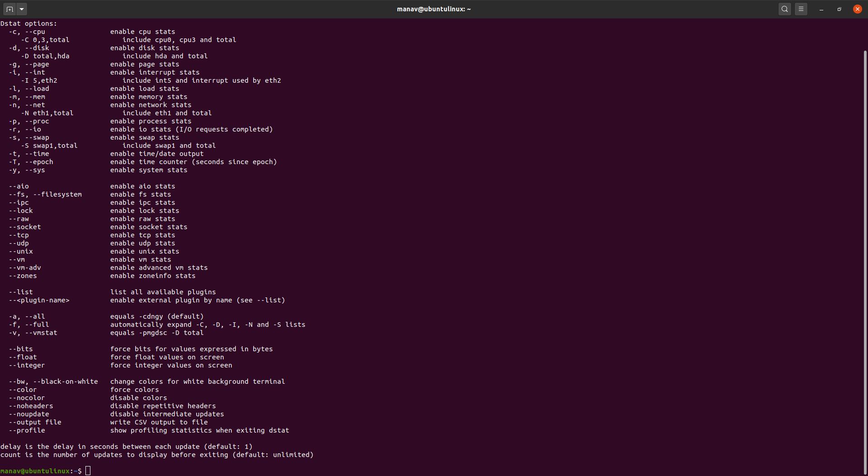Click the '--integer' option
This screenshot has width=868, height=476.
(27, 365)
